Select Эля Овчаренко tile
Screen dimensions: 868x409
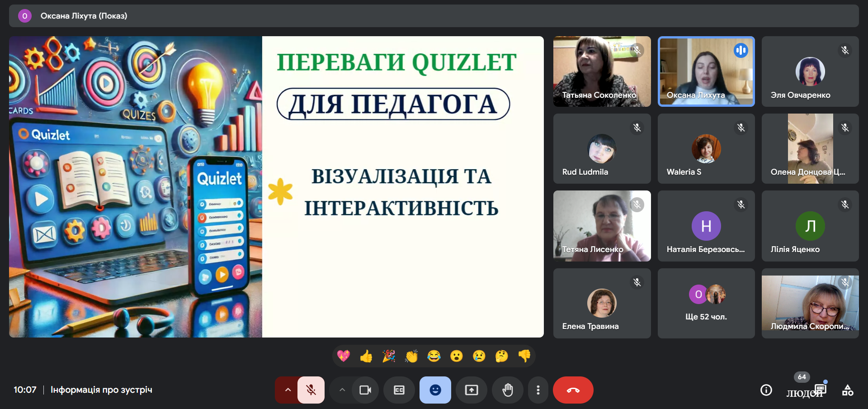(810, 71)
